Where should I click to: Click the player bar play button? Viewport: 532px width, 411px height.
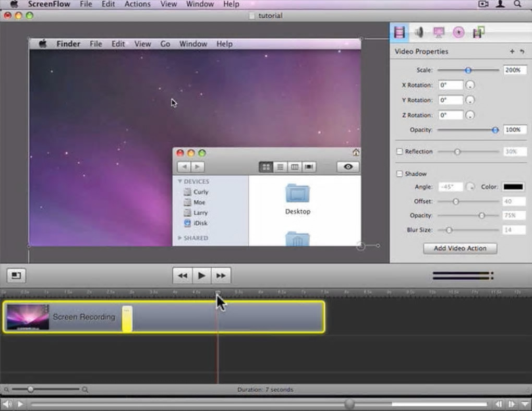[x=20, y=404]
